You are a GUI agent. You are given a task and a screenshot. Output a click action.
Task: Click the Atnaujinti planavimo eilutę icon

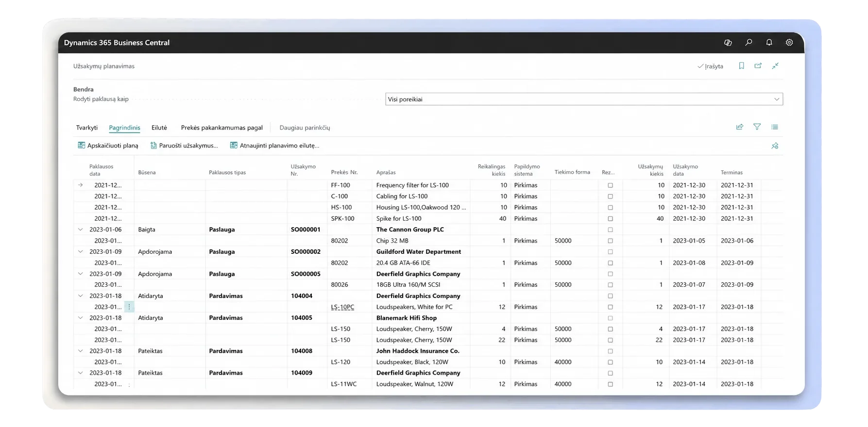pyautogui.click(x=234, y=146)
